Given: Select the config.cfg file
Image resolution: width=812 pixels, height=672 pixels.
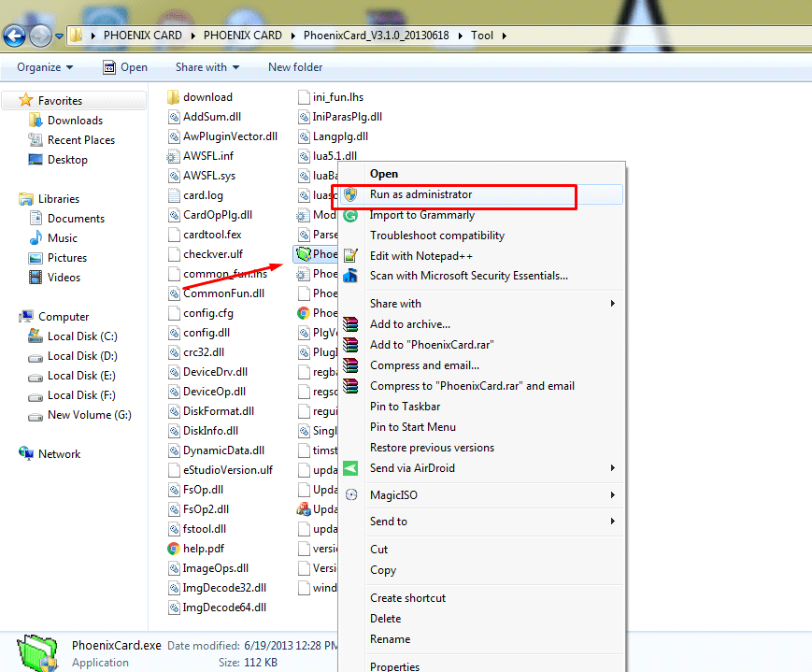Looking at the screenshot, I should [x=208, y=313].
